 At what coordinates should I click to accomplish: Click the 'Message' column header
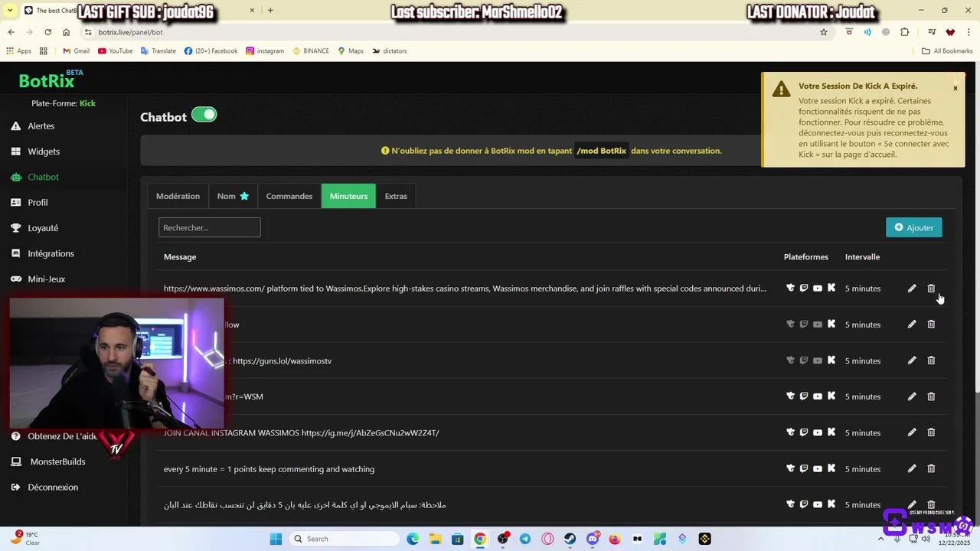(180, 257)
